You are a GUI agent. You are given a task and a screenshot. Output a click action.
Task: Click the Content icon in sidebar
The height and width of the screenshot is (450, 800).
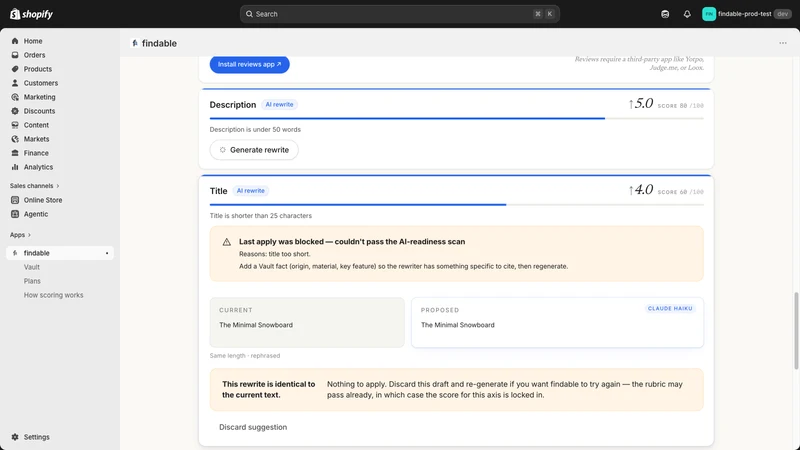pyautogui.click(x=15, y=125)
